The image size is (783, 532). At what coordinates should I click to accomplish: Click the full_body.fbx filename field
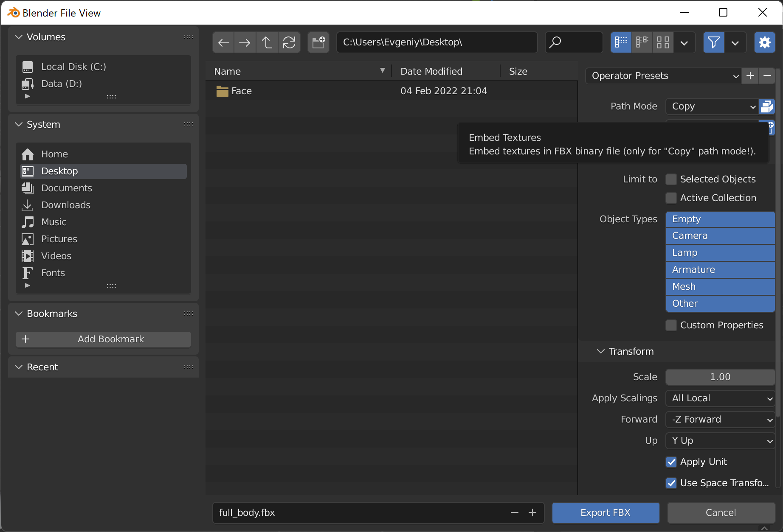pos(361,513)
